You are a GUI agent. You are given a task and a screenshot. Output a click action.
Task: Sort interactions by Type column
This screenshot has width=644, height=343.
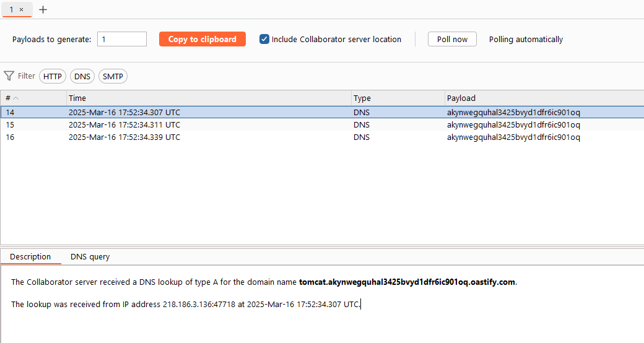coord(398,98)
